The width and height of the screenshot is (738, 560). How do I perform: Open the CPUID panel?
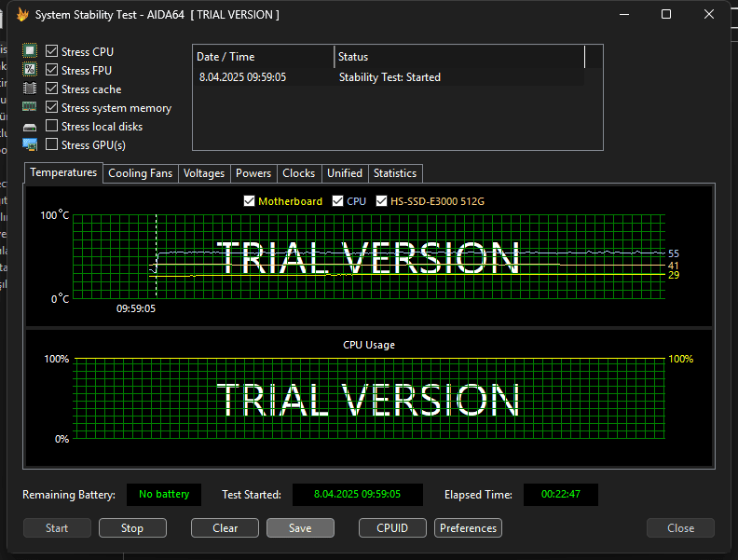coord(392,528)
